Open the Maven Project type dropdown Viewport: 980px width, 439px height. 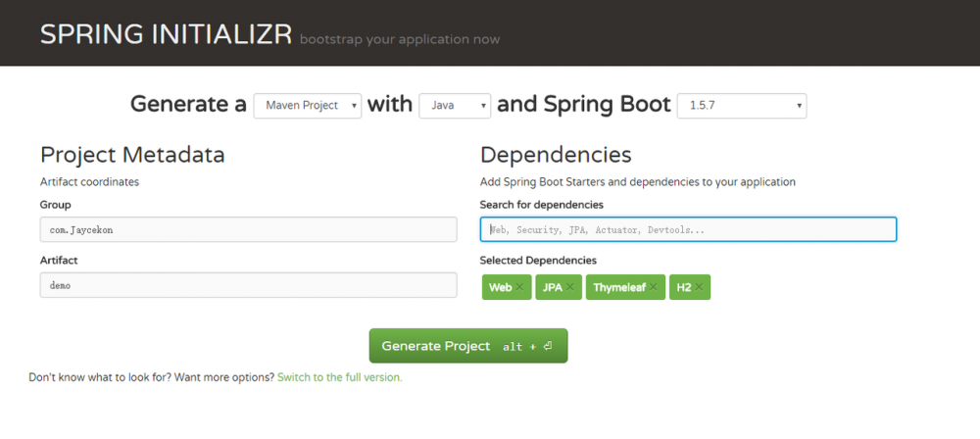coord(308,106)
